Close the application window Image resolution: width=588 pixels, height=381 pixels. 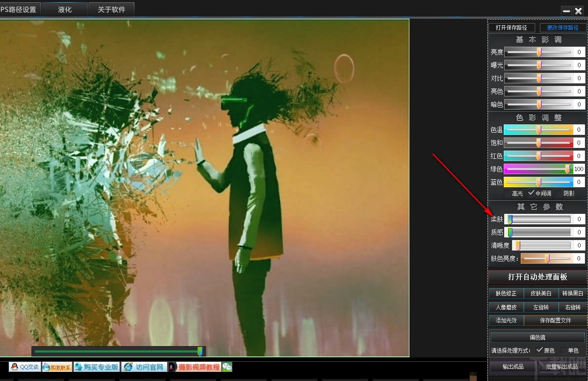[x=578, y=11]
